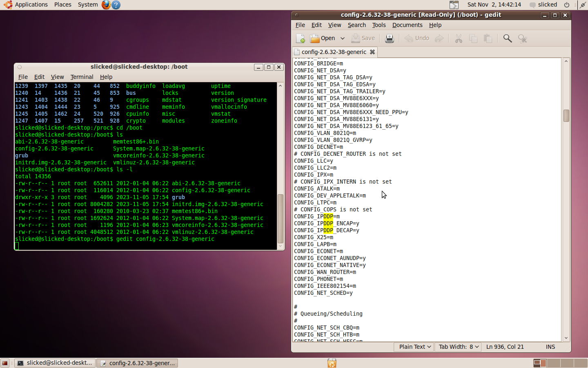Switch to gedit via the taskbar button
The height and width of the screenshot is (368, 588).
[138, 363]
